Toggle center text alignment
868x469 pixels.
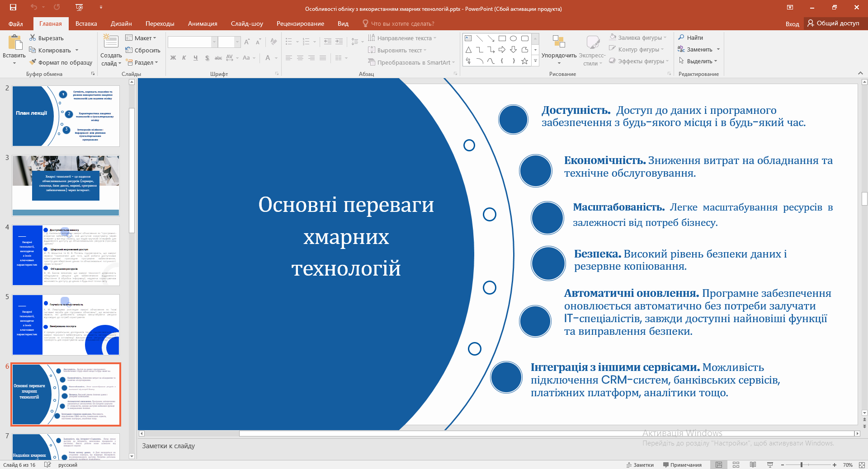coord(300,58)
